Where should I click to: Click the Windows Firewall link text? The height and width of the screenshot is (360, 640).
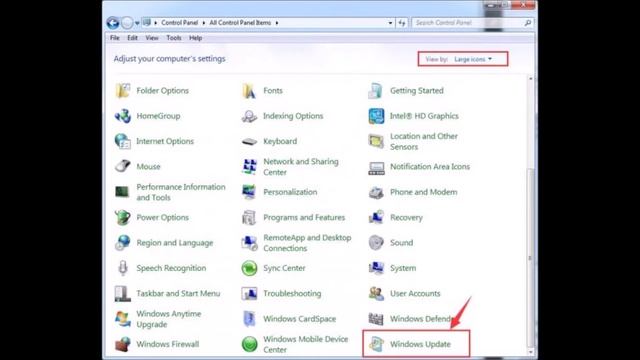coord(168,344)
